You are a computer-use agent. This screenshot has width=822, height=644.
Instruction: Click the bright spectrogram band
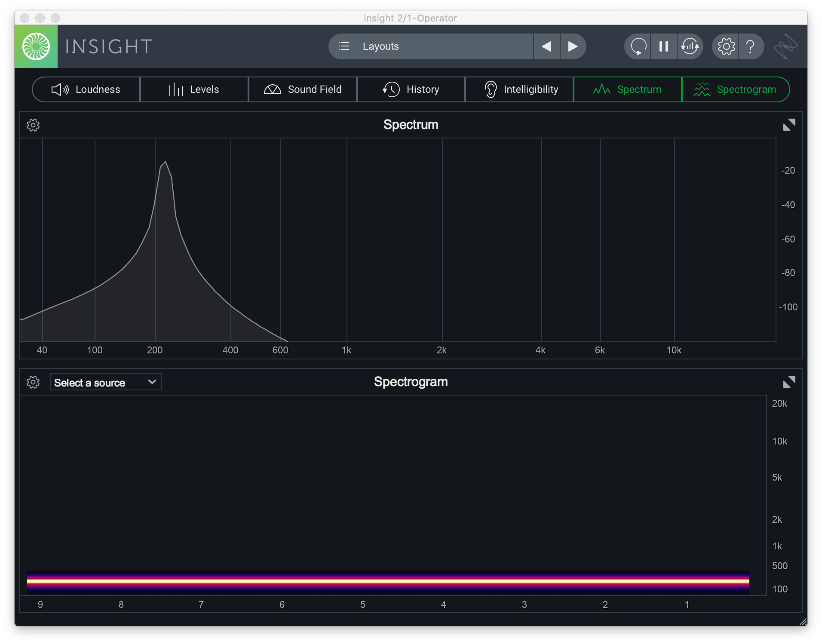click(388, 581)
